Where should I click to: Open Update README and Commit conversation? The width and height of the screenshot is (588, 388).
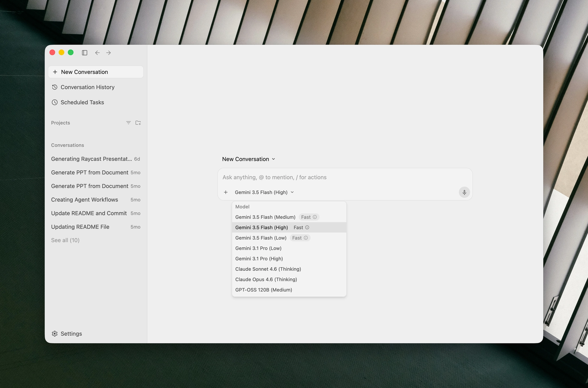[96, 213]
